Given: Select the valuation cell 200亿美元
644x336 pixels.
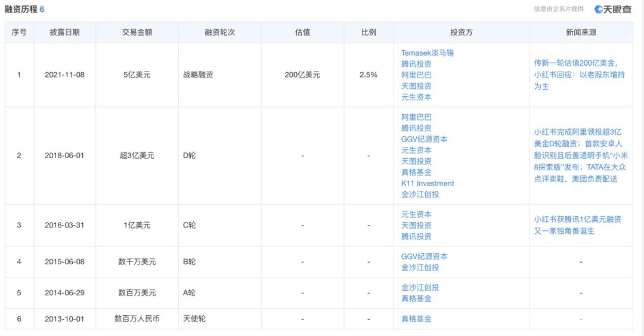Looking at the screenshot, I should (302, 75).
